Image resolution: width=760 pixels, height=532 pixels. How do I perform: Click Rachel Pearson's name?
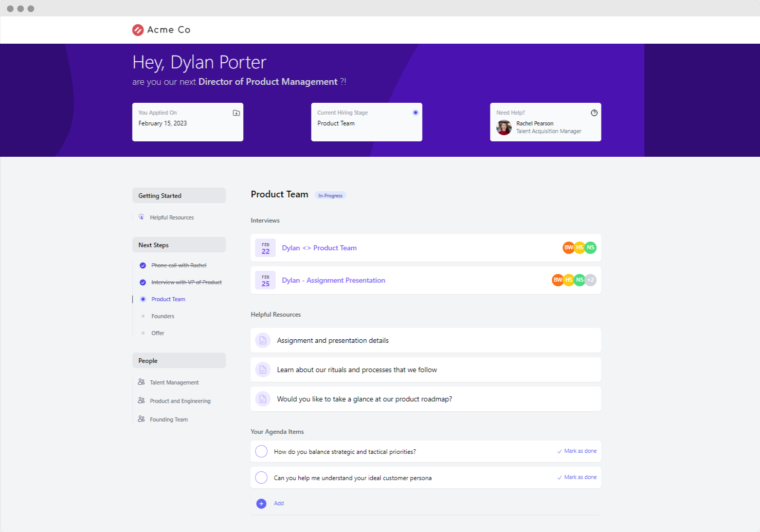point(535,123)
